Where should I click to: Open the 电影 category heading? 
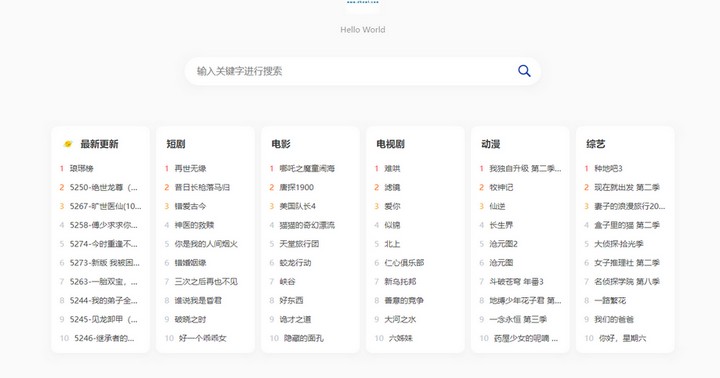[281, 144]
